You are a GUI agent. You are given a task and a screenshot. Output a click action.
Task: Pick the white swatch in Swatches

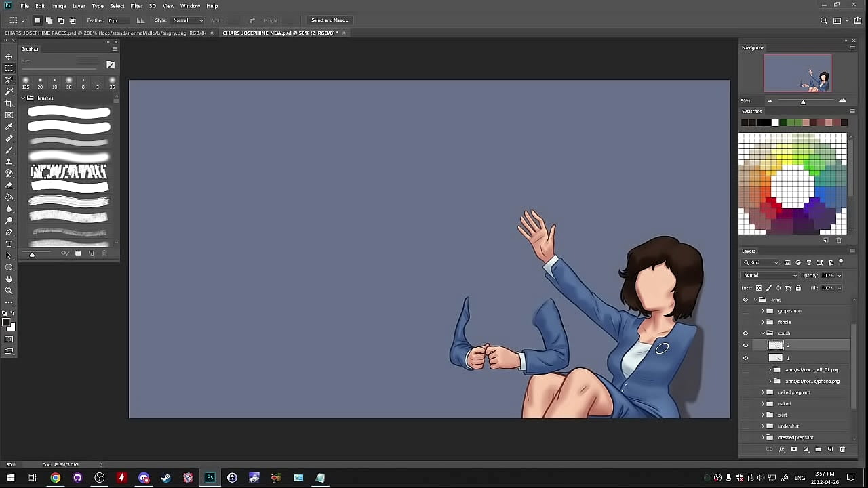coord(775,123)
